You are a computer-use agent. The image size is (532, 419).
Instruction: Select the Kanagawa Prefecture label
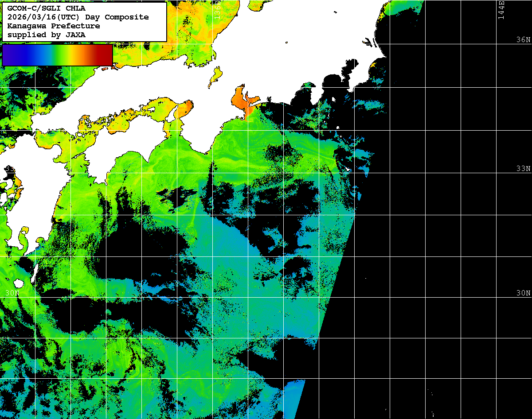coord(53,26)
